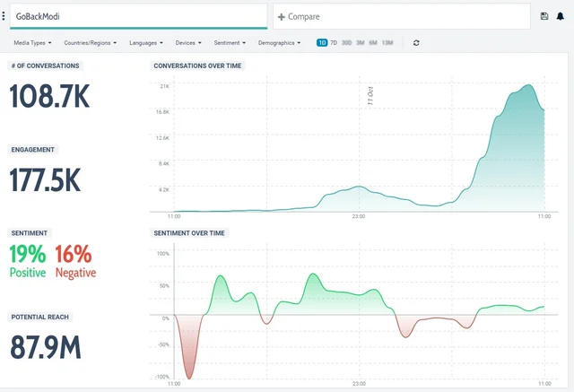574x392 pixels.
Task: Click the 177.5K engagement value
Action: 45,180
